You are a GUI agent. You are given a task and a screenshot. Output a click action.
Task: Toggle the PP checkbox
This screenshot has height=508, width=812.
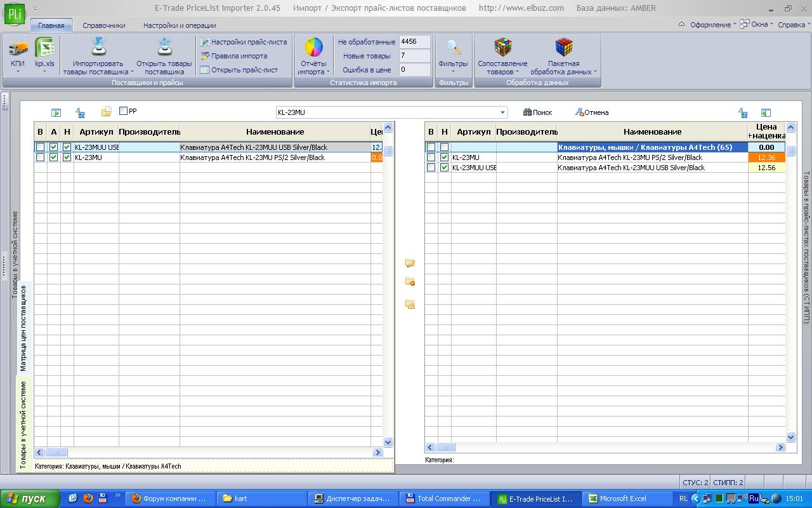[x=124, y=111]
